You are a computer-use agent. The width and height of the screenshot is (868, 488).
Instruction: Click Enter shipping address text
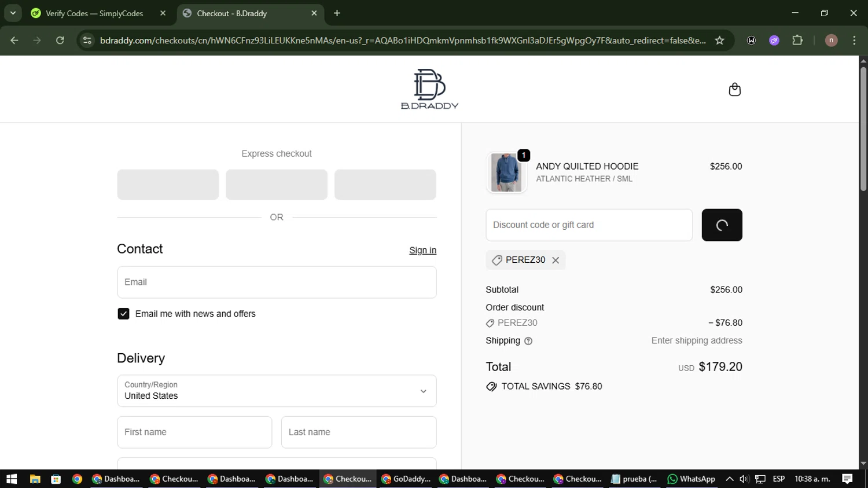697,341
